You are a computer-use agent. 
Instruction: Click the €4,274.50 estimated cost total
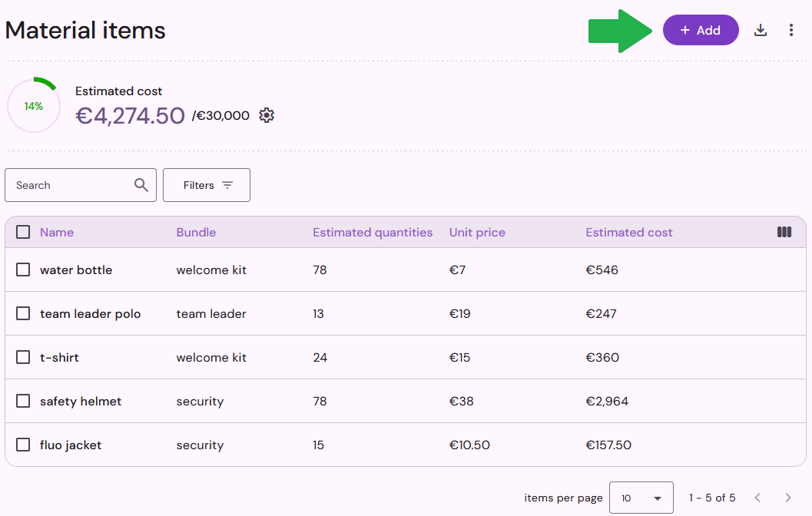click(x=130, y=115)
